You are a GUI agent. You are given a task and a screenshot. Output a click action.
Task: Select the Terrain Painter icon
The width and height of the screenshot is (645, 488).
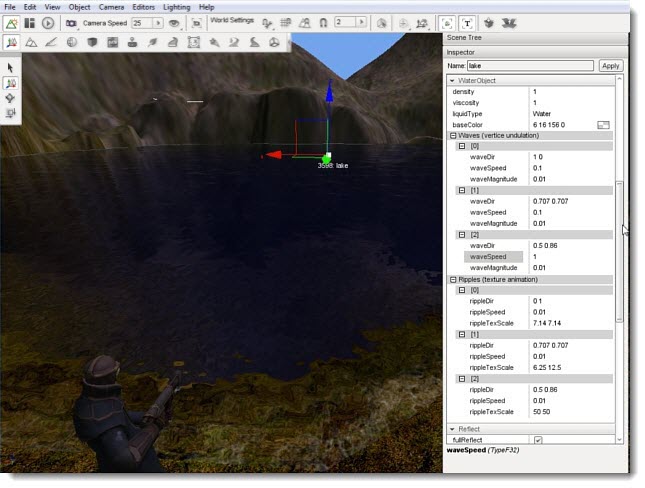pos(51,42)
